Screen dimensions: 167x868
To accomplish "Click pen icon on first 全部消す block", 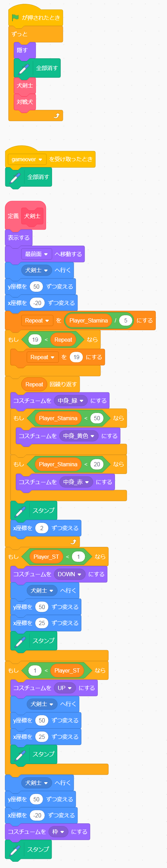I will [x=23, y=68].
